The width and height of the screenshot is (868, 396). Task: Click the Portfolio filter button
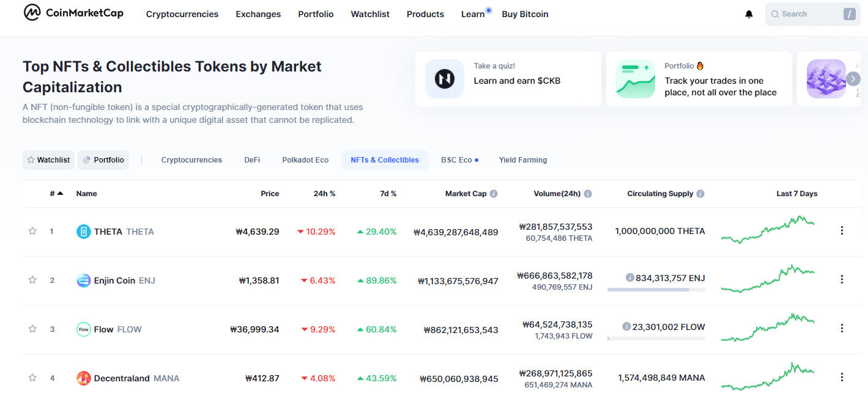tap(103, 160)
